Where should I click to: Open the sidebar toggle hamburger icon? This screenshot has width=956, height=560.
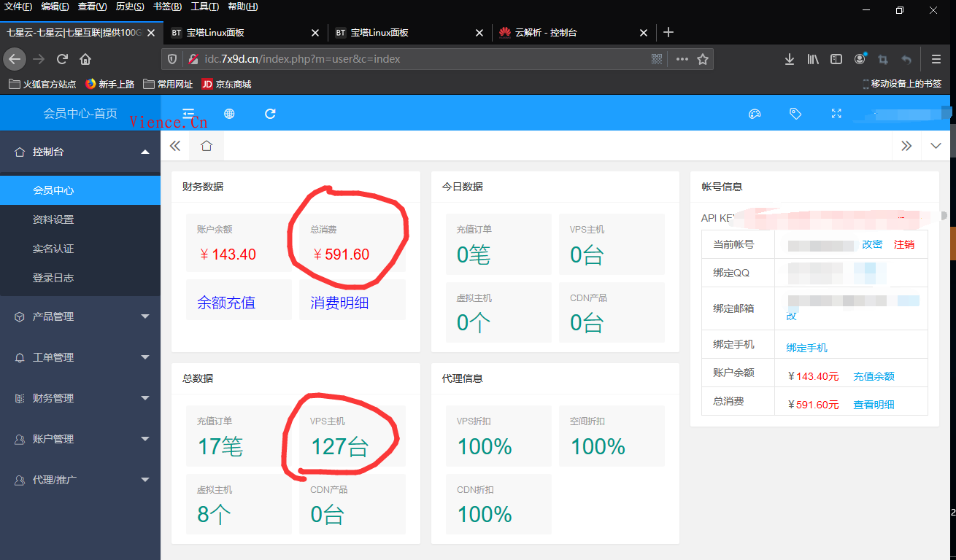188,114
